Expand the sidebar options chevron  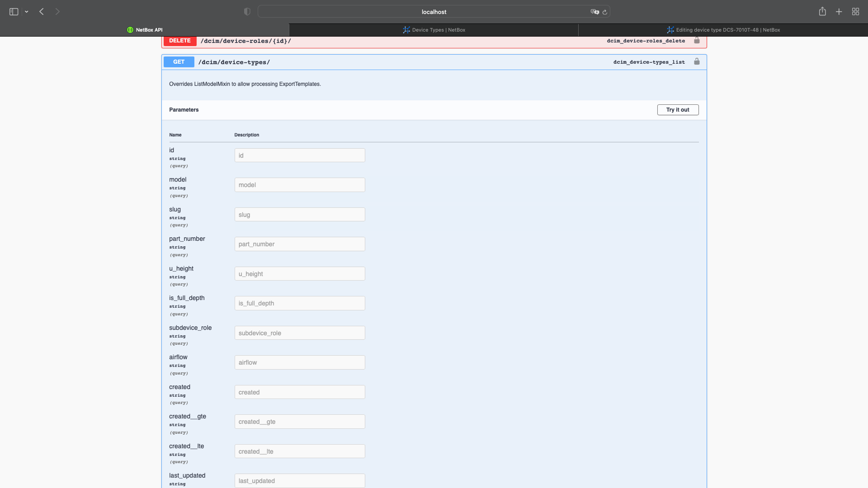pyautogui.click(x=27, y=12)
